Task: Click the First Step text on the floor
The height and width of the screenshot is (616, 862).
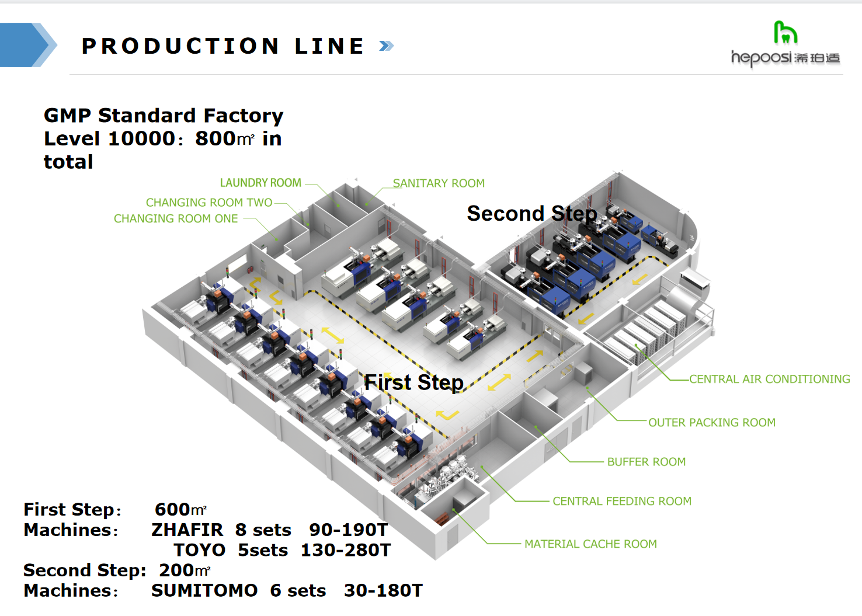Action: tap(413, 382)
